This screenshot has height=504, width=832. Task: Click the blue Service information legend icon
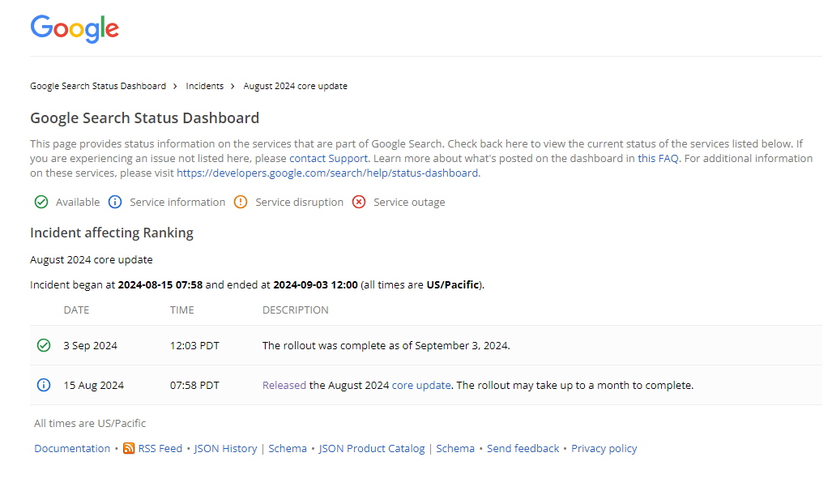click(115, 202)
